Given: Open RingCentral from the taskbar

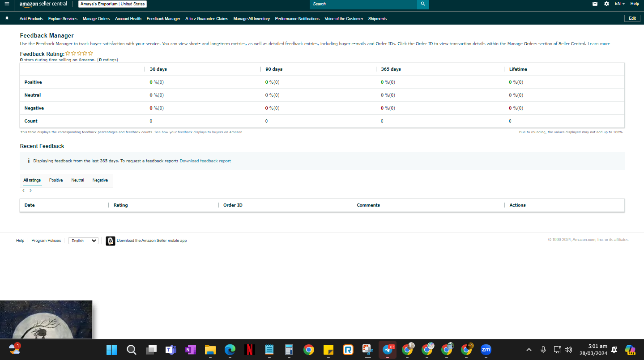Looking at the screenshot, I should (348, 350).
